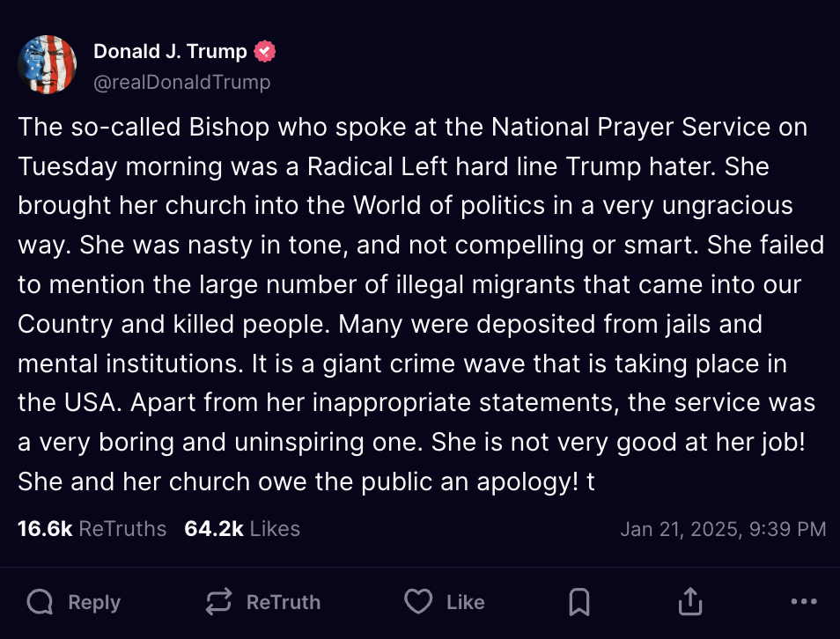
Task: Click the red verified badge
Action: click(264, 51)
